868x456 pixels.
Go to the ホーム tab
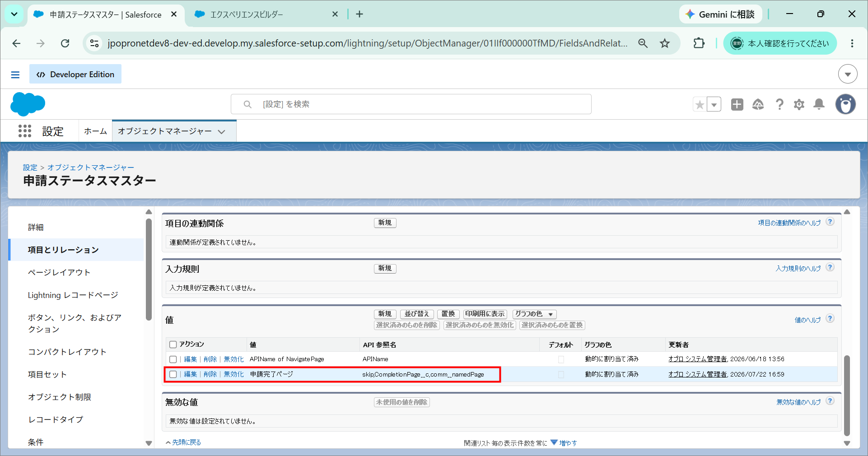click(x=95, y=131)
